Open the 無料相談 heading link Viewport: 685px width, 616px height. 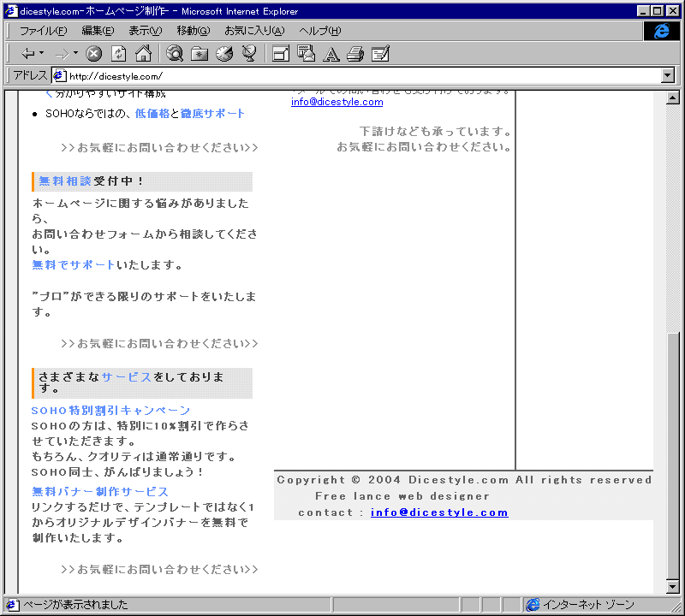65,181
